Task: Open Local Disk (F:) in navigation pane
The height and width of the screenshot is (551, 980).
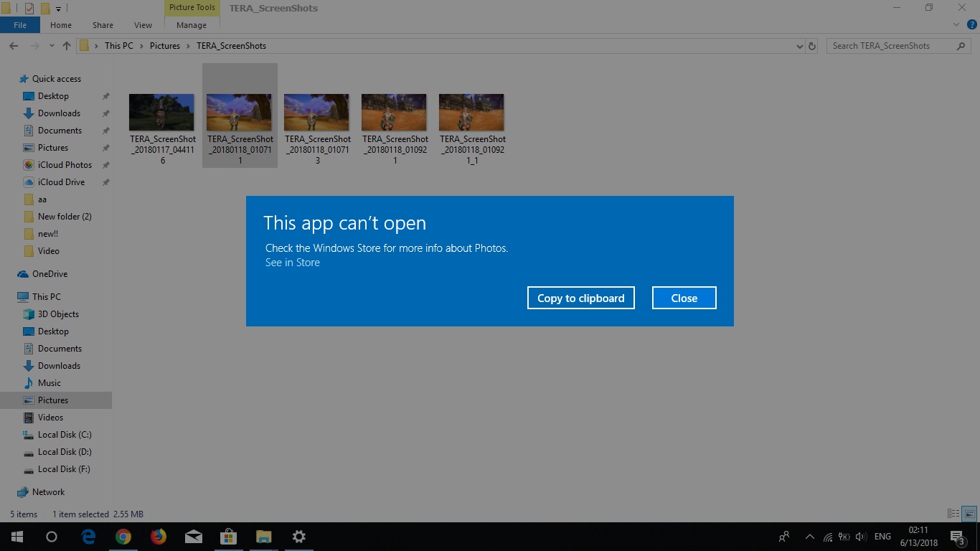Action: 63,469
